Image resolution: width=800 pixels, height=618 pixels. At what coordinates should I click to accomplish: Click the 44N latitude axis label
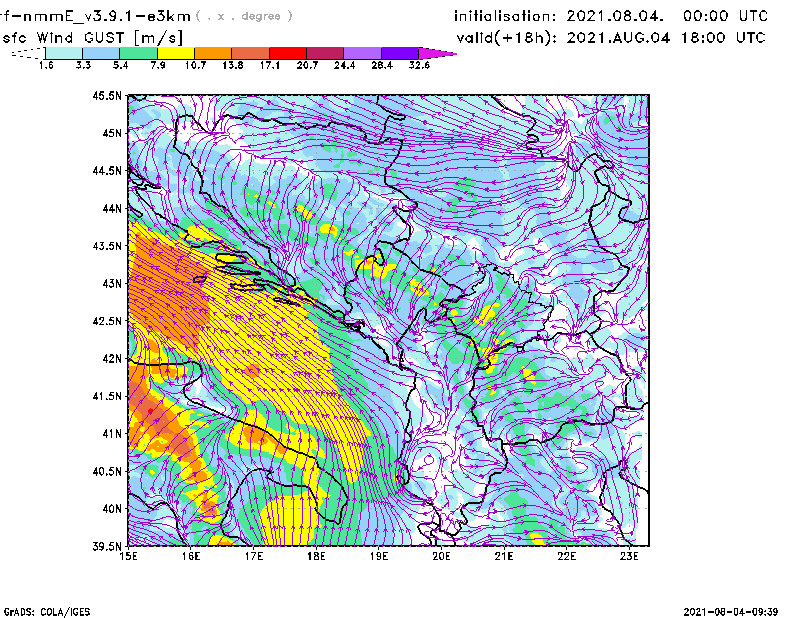112,208
